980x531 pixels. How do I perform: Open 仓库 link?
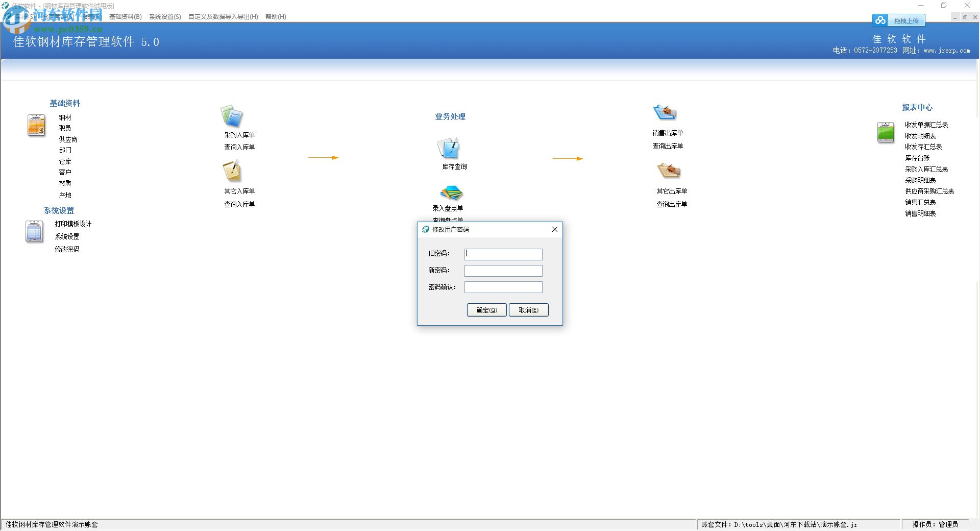click(65, 161)
